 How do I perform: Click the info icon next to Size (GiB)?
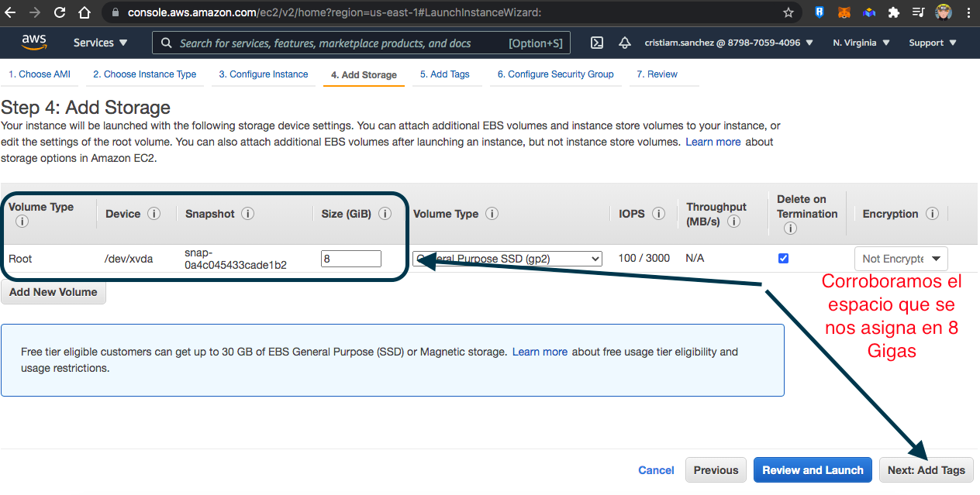click(385, 214)
